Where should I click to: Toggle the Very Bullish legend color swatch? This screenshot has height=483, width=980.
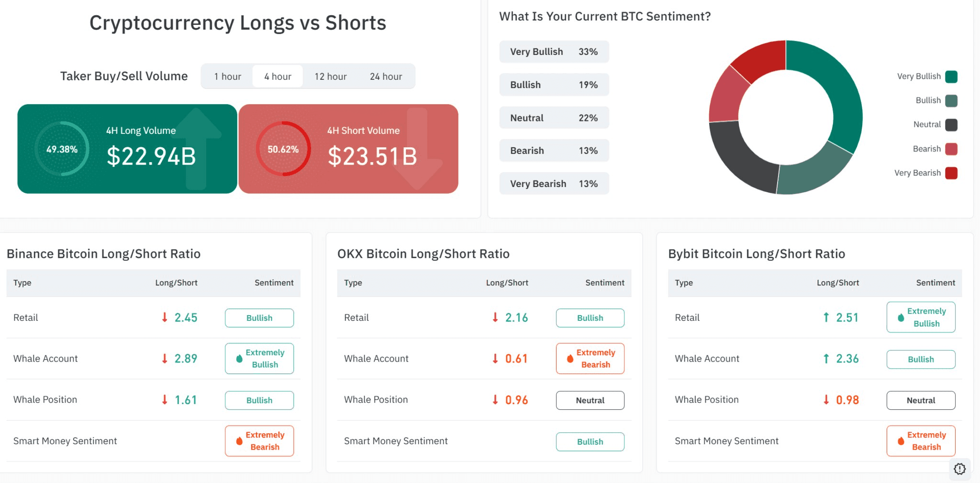click(951, 77)
